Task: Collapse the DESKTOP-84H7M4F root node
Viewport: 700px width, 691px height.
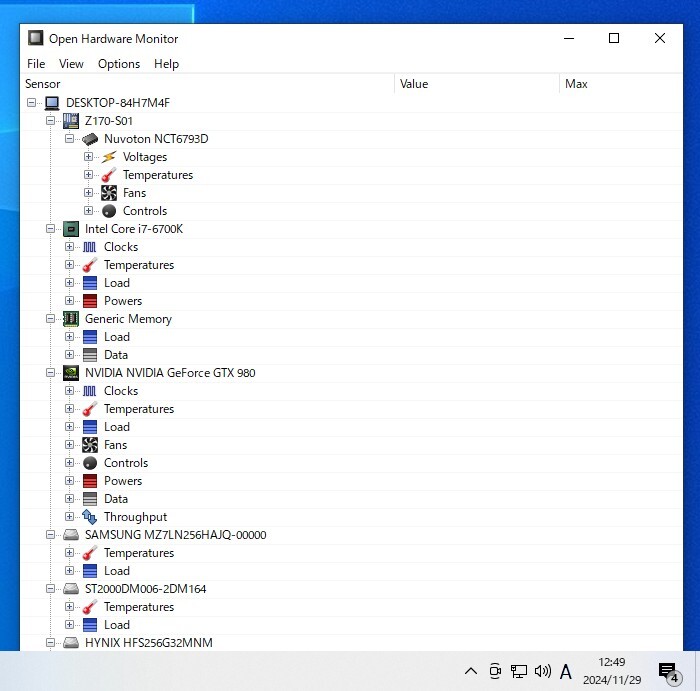Action: pos(31,103)
